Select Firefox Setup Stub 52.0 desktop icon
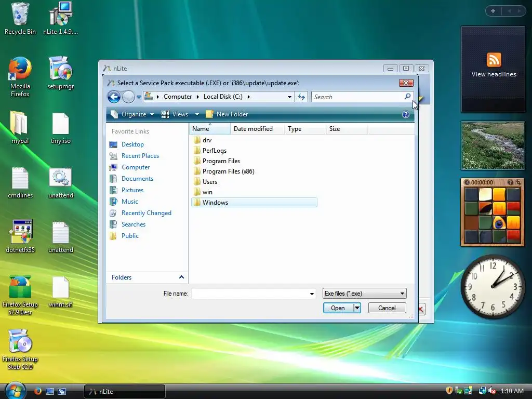 (x=20, y=350)
